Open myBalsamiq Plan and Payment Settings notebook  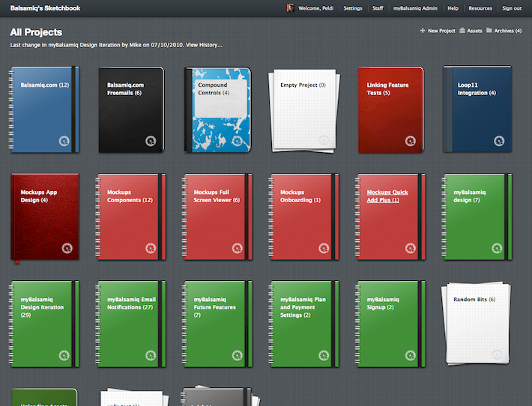coord(303,324)
